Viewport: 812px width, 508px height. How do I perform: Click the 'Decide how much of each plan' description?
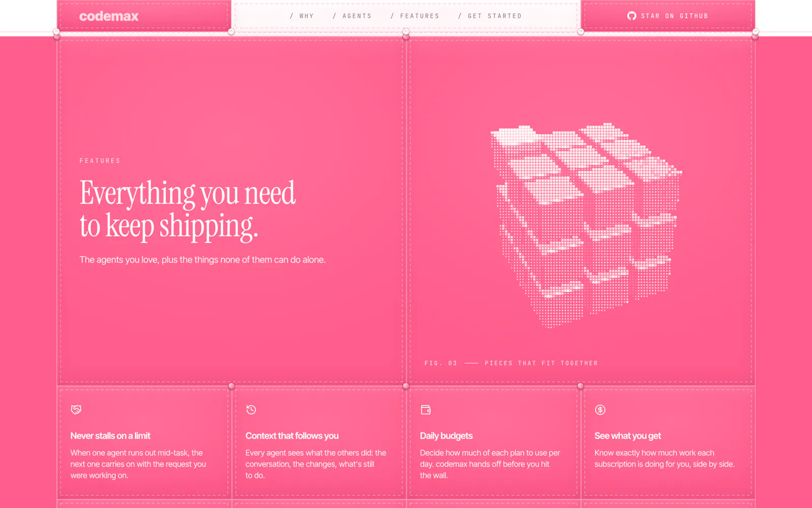[x=490, y=464]
